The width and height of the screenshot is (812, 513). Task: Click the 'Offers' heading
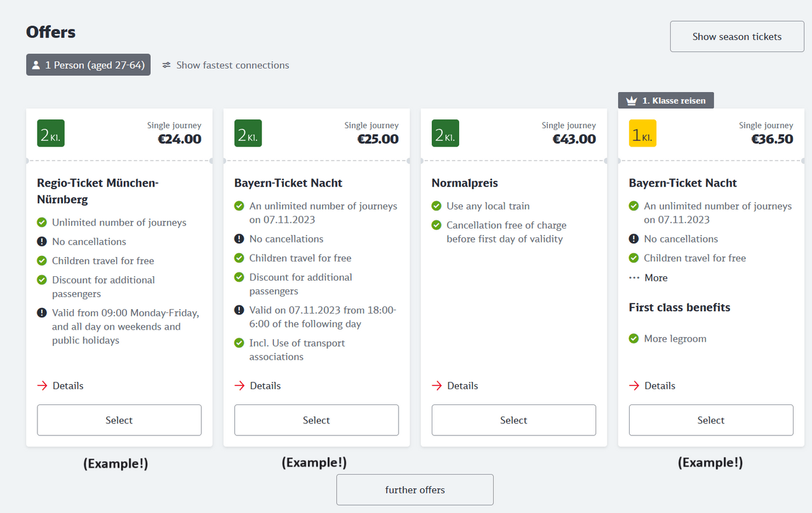pyautogui.click(x=51, y=32)
